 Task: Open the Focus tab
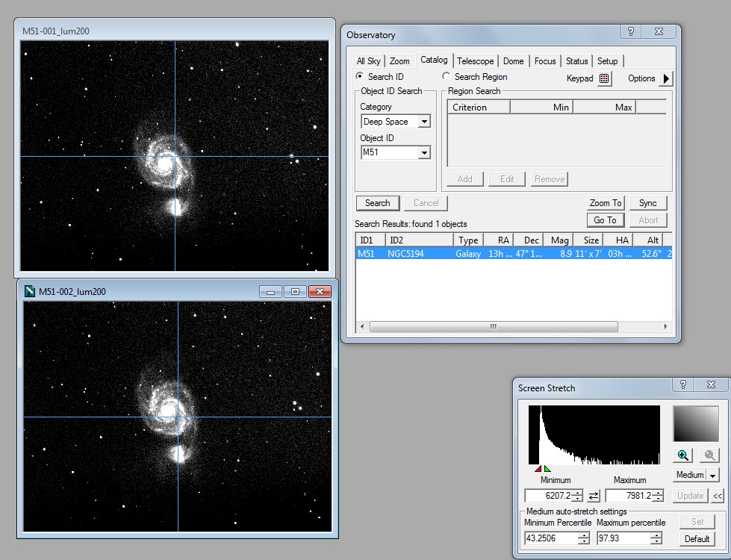545,61
